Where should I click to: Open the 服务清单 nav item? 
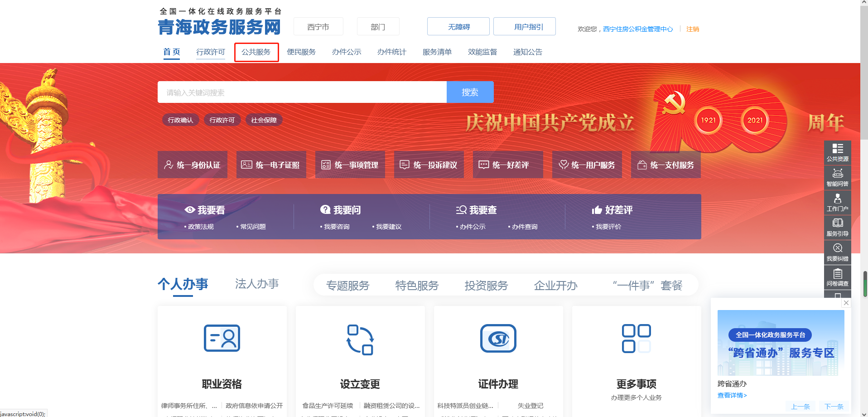tap(437, 52)
